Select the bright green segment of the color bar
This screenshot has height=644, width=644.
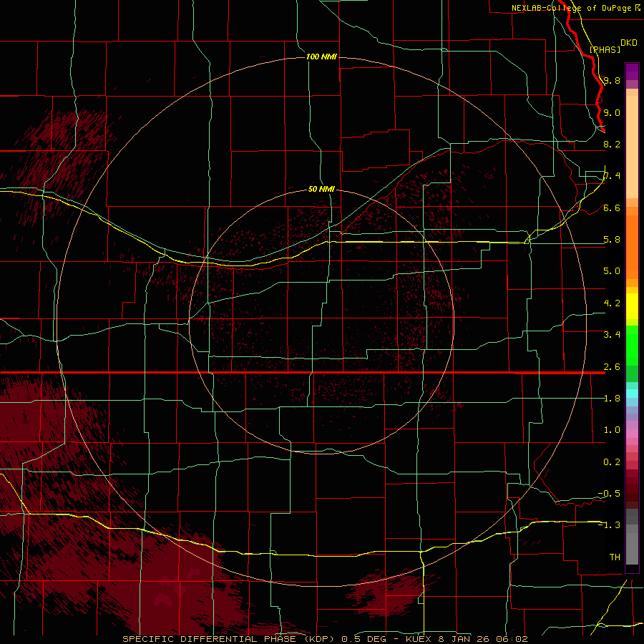tap(632, 347)
